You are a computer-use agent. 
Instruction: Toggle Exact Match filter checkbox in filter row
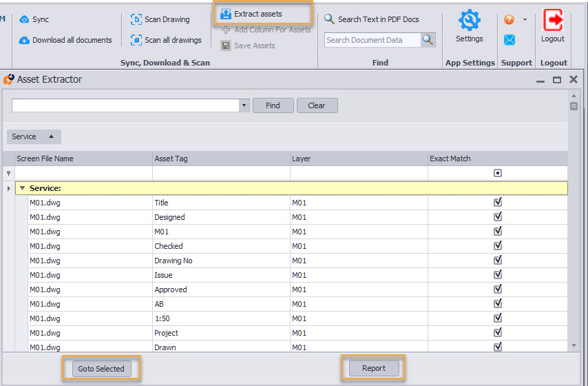coord(498,173)
